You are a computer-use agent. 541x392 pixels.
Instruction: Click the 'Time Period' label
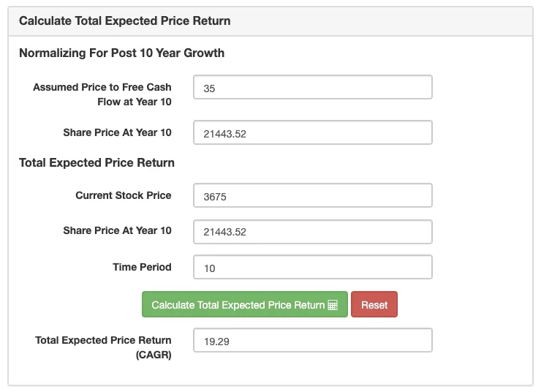pos(142,267)
